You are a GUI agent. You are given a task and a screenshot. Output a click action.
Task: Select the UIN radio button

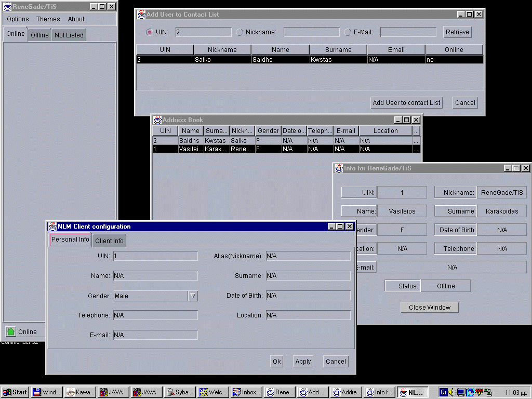(149, 32)
